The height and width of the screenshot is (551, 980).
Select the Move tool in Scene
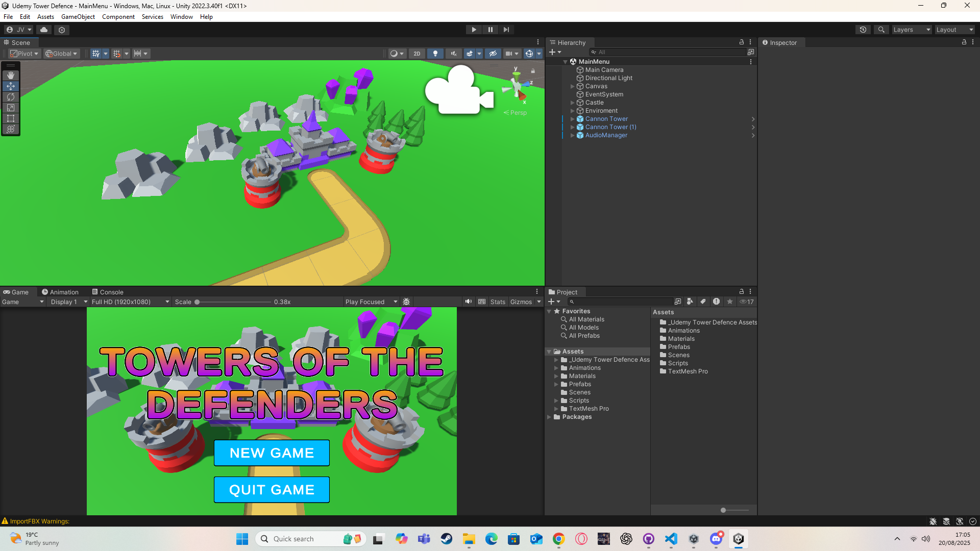point(11,86)
